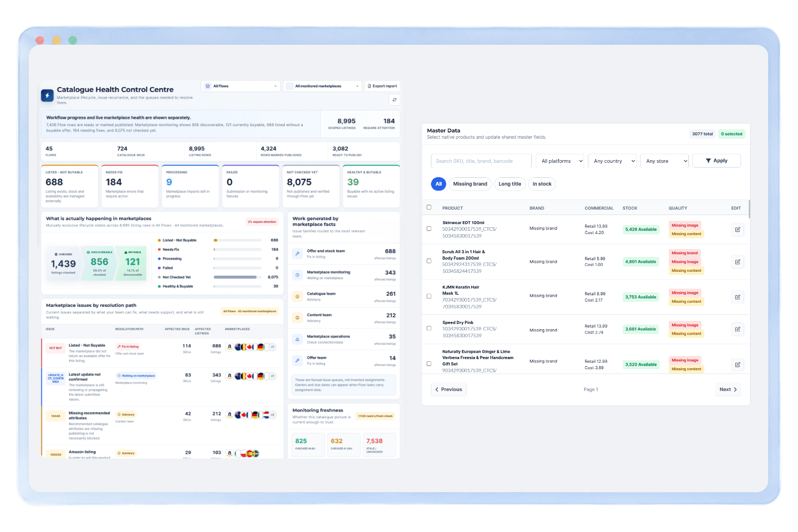Screen dimensions: 798x532
Task: Open the Any store dropdown
Action: tap(664, 161)
